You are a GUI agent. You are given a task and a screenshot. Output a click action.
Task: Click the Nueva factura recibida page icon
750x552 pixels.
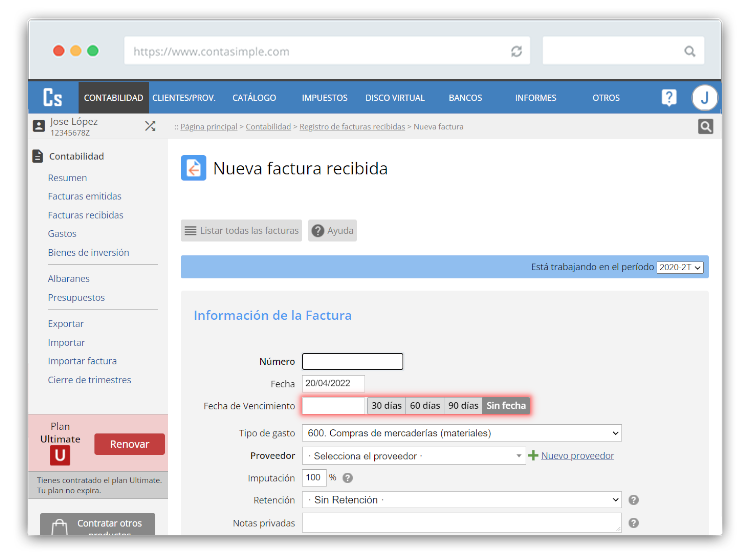coord(193,168)
